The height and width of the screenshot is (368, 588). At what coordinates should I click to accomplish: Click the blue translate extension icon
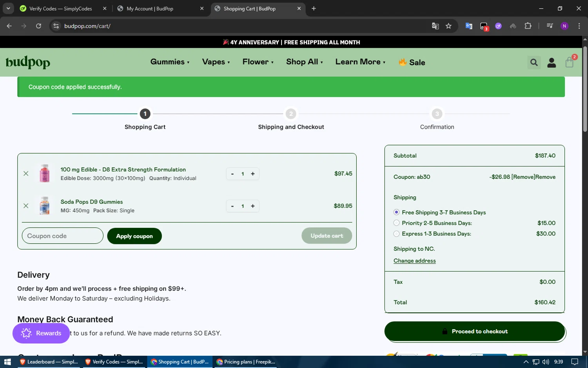tap(469, 26)
